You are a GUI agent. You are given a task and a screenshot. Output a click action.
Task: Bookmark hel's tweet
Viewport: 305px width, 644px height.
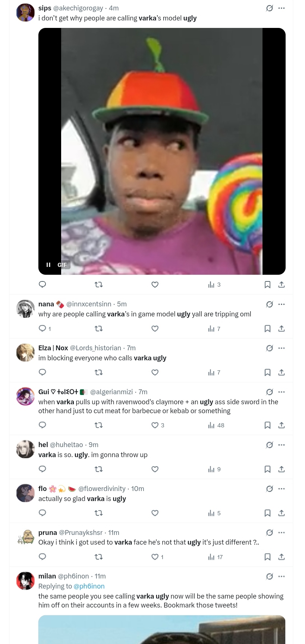[267, 469]
